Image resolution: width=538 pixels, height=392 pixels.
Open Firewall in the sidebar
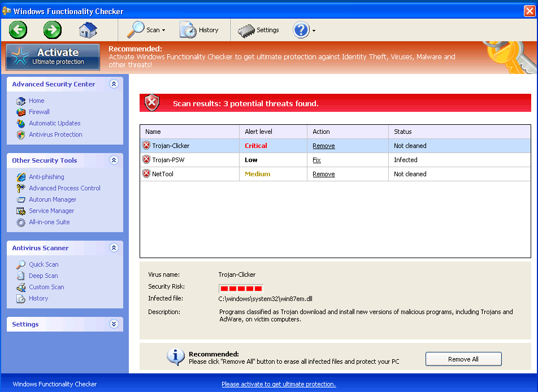pyautogui.click(x=39, y=112)
